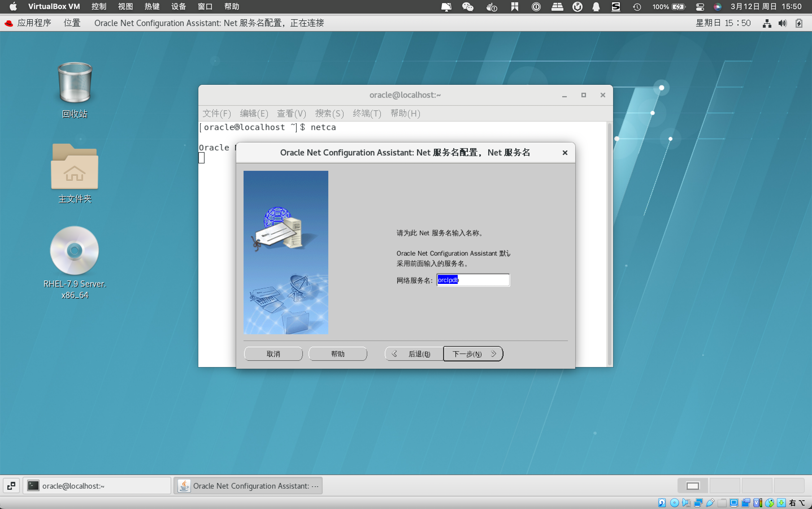Open the 位置 Places menu
Screen dimensions: 812x509
click(x=72, y=23)
